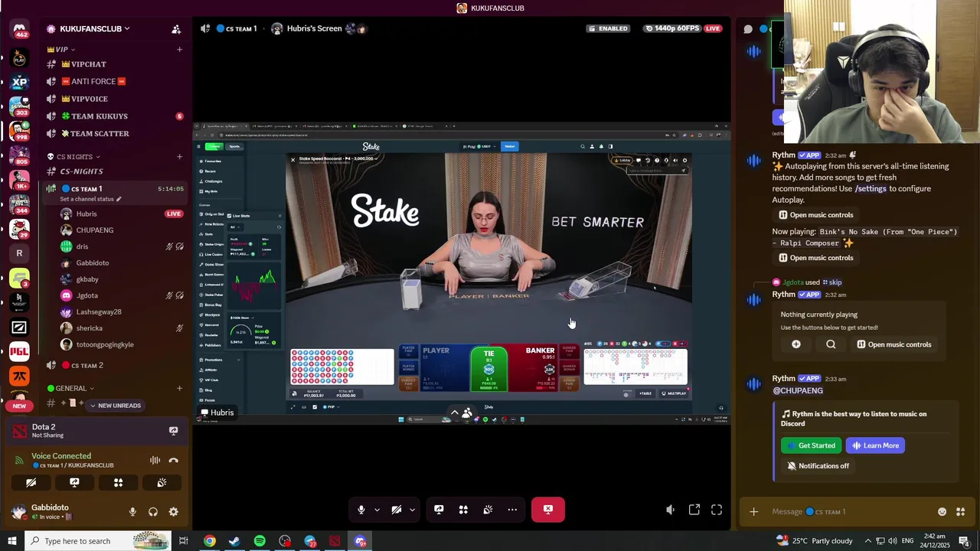This screenshot has height=551, width=980.
Task: Open attachment plus in message bar
Action: tap(753, 512)
